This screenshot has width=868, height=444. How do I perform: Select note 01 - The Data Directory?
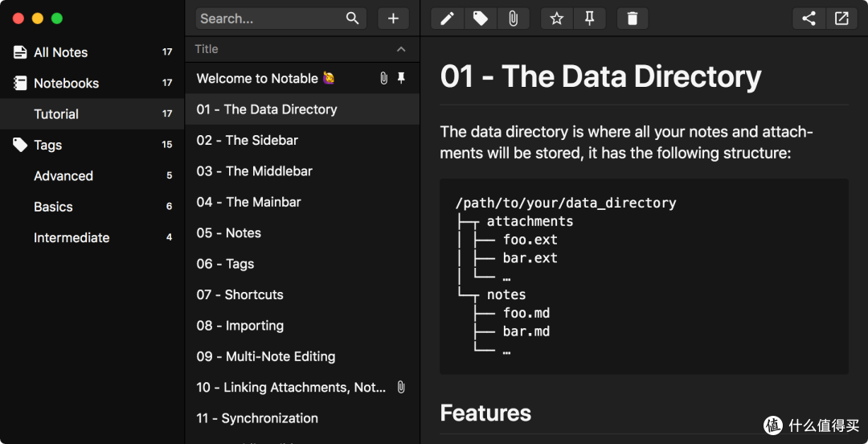point(302,109)
